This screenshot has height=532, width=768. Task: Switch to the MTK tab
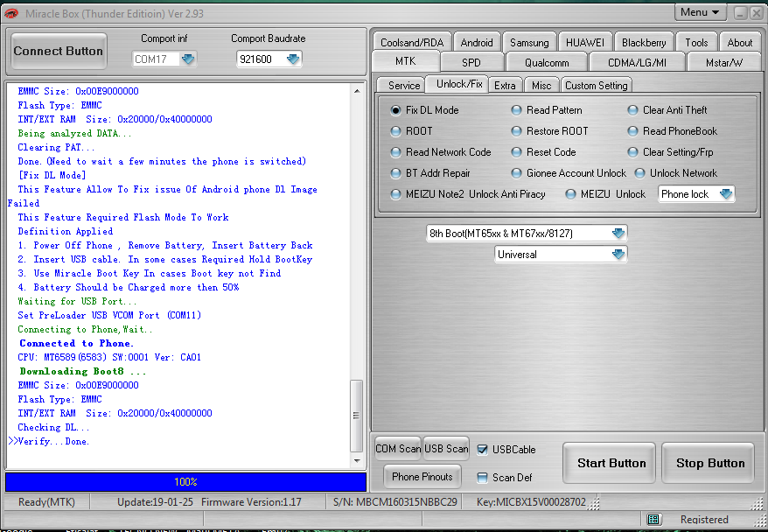pos(406,61)
